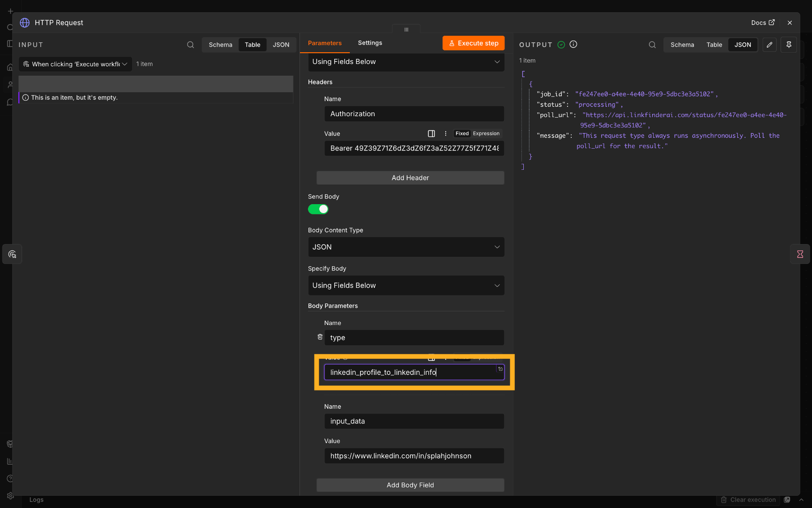Go to previous trigger node

(x=12, y=254)
